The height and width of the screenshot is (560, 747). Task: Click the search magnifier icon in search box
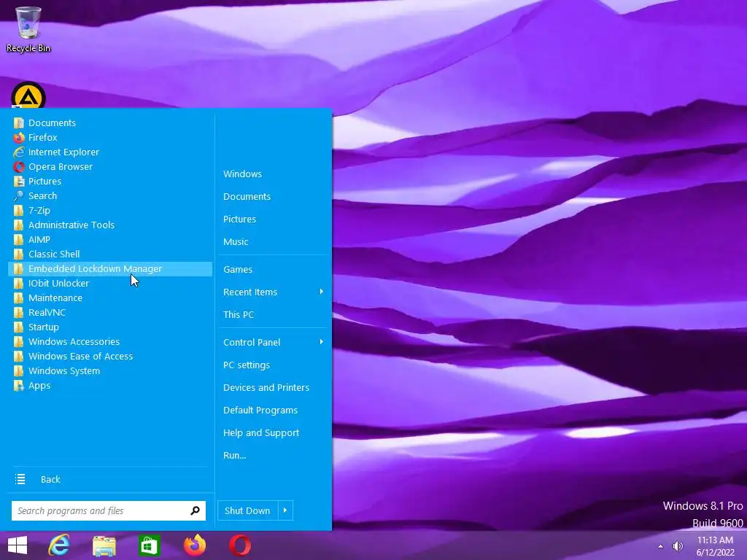(195, 511)
